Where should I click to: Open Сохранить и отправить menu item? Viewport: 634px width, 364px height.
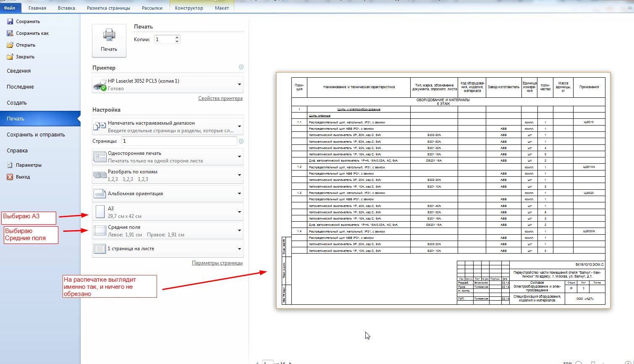(x=40, y=135)
